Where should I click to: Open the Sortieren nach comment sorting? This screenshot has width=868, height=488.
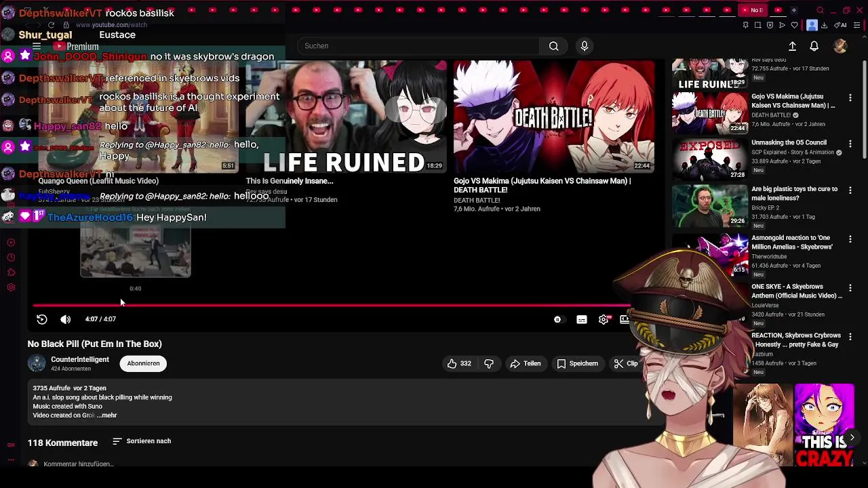(x=142, y=441)
